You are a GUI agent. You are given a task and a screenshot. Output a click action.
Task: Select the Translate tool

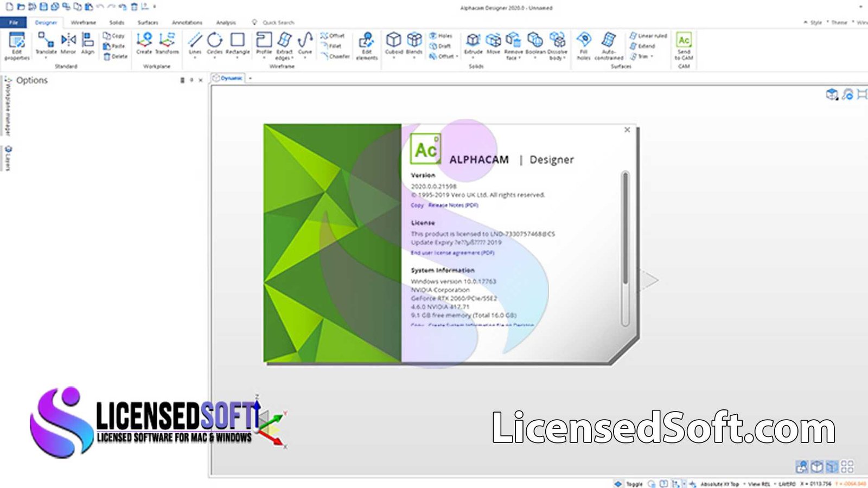tap(46, 44)
